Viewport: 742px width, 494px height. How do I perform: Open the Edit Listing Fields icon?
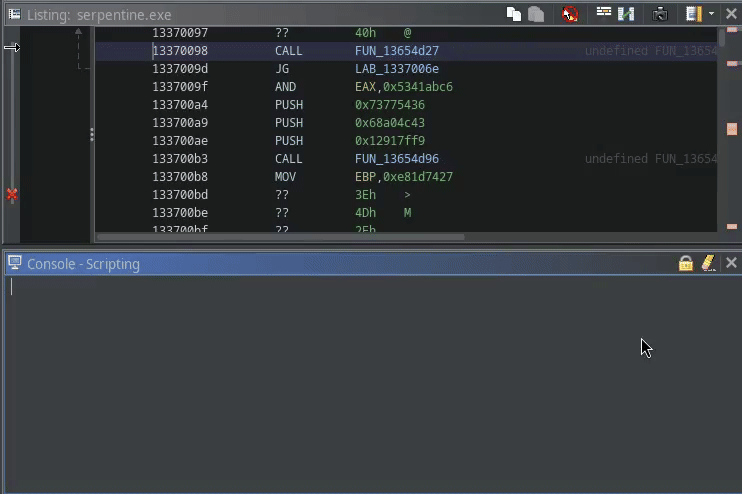pos(603,11)
